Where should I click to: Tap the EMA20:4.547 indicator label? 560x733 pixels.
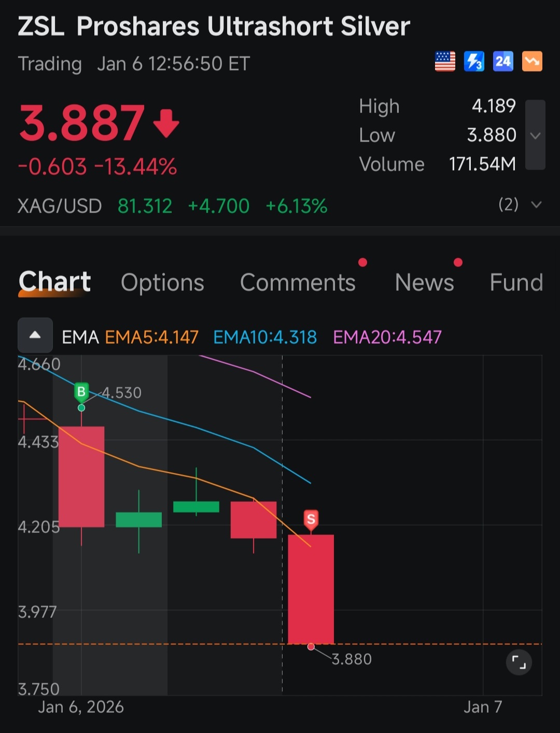pos(387,337)
